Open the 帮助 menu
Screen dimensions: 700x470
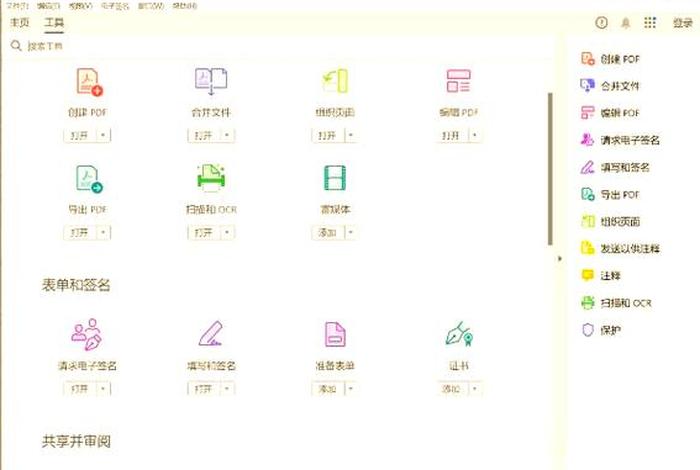(185, 6)
